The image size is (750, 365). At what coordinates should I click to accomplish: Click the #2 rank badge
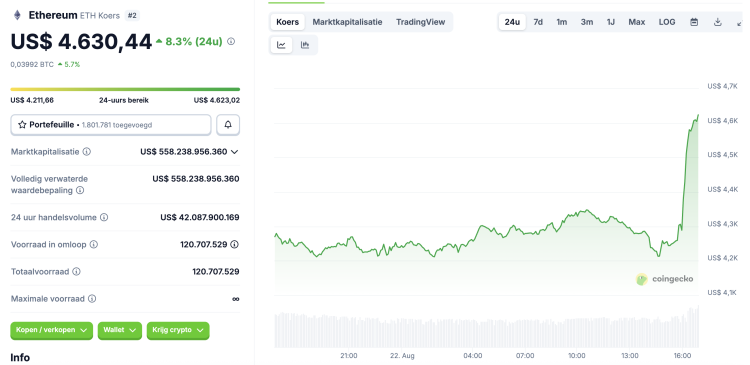pos(132,16)
